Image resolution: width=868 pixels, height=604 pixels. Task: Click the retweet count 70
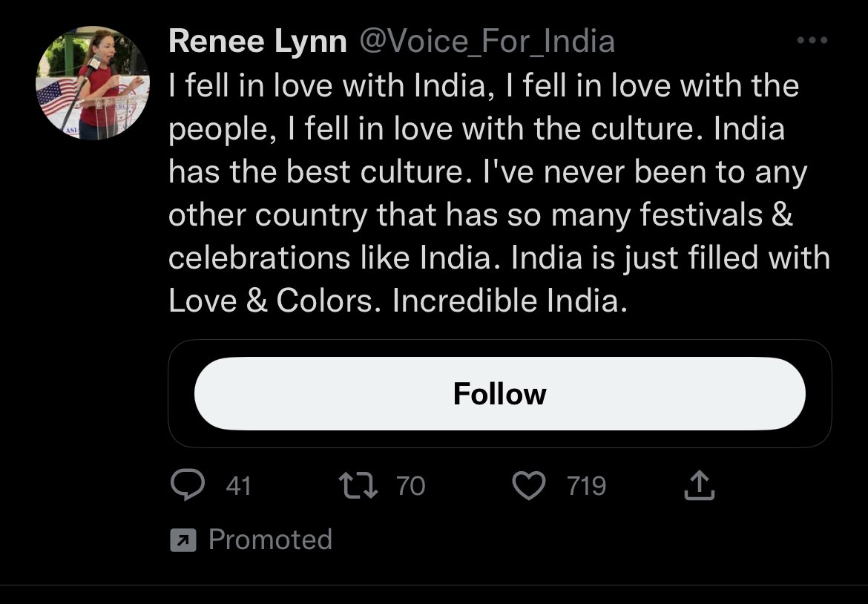click(411, 485)
